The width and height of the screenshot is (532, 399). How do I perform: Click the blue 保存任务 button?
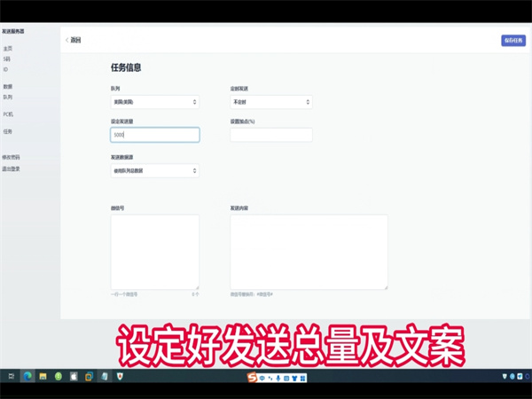click(512, 40)
